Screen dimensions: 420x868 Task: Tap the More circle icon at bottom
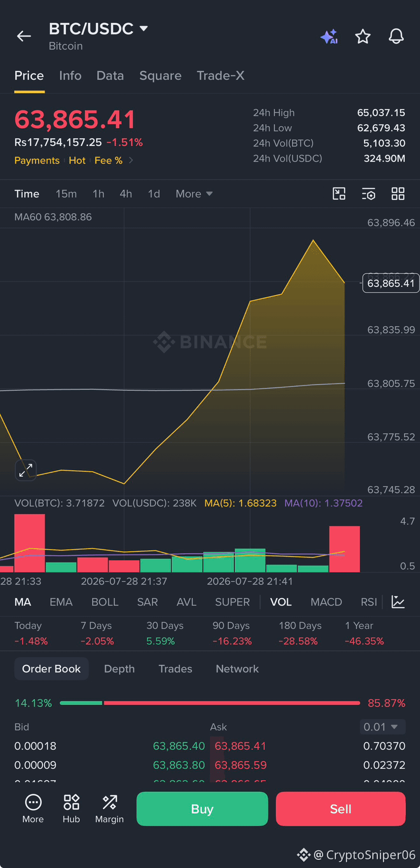[x=33, y=809]
